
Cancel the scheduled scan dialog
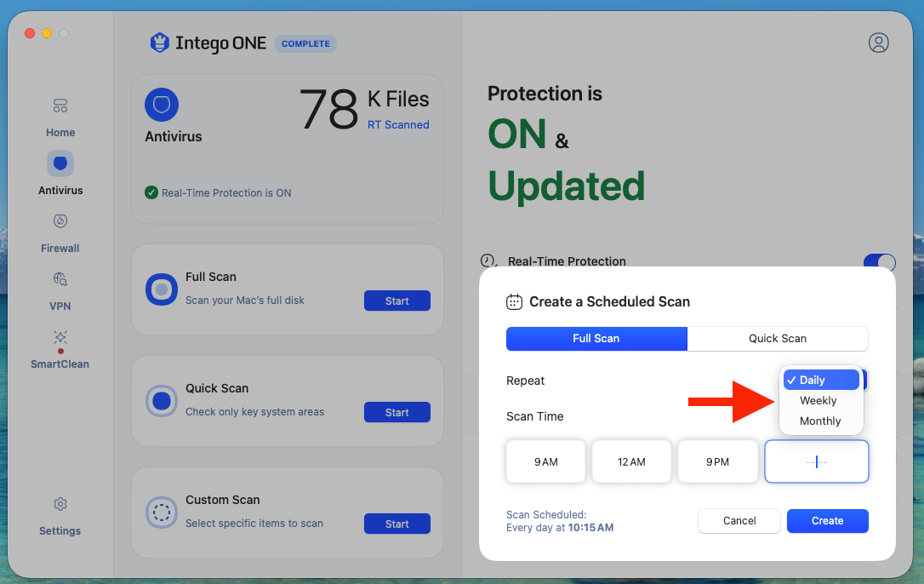(x=739, y=521)
